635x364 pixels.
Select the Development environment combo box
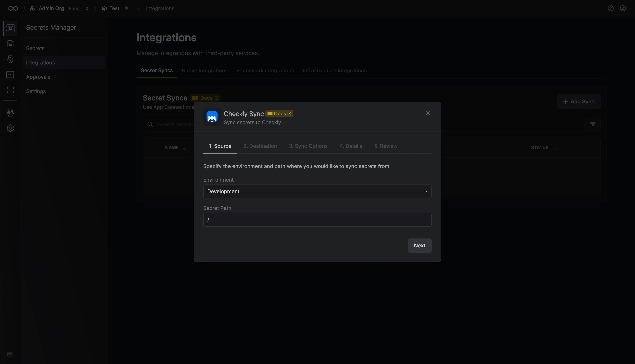coord(317,192)
